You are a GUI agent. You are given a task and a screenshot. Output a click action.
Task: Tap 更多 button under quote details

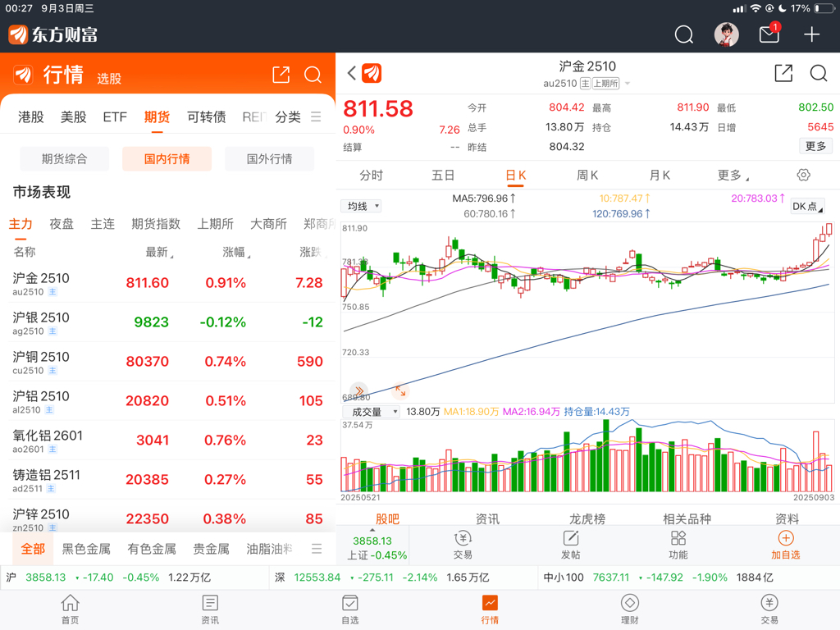[816, 146]
